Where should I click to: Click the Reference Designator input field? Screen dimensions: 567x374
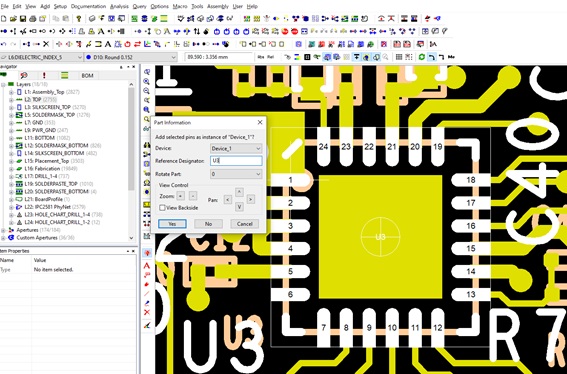click(x=236, y=161)
